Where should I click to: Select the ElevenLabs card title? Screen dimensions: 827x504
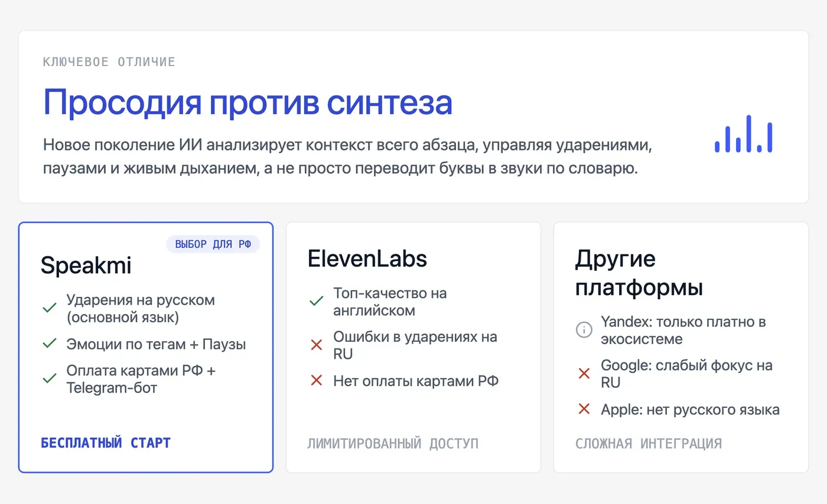(x=367, y=258)
